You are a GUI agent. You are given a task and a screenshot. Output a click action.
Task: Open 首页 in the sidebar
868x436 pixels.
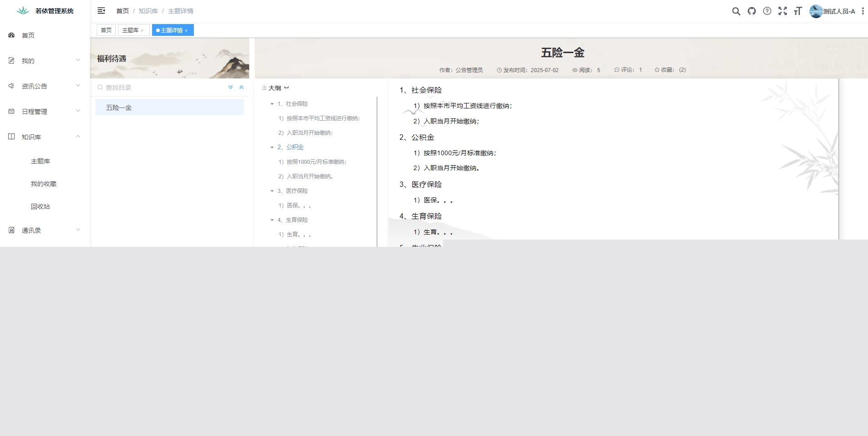click(x=45, y=35)
